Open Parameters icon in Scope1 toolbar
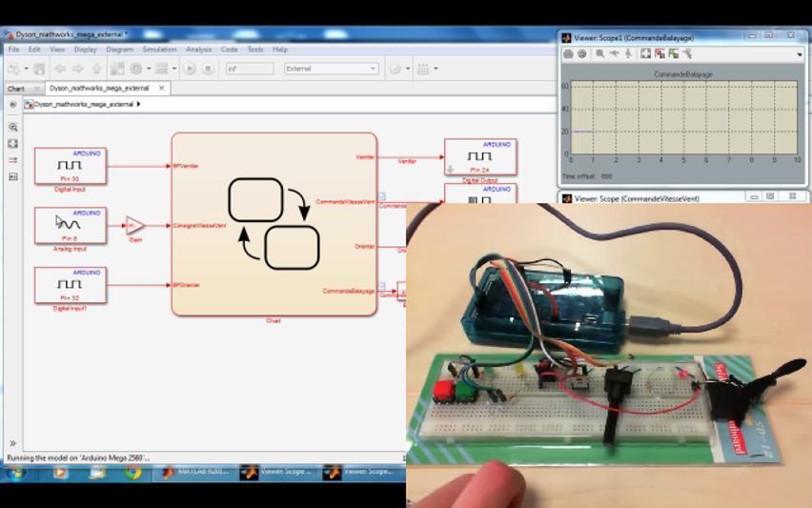 582,54
